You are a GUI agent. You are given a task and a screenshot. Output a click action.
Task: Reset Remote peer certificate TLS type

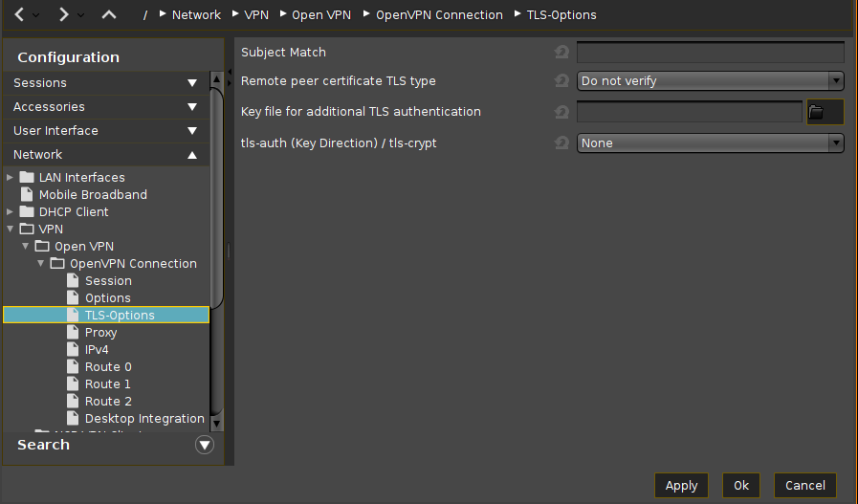[x=561, y=82]
